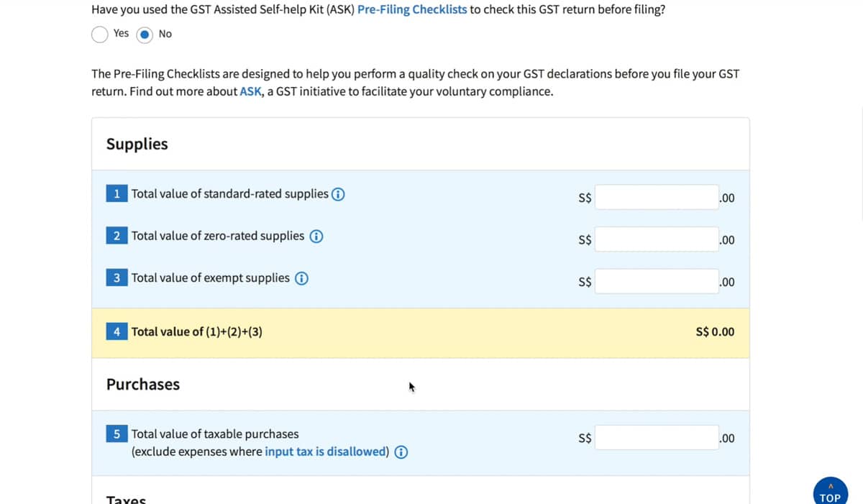Click the box 3 number badge
The height and width of the screenshot is (504, 863).
click(117, 278)
